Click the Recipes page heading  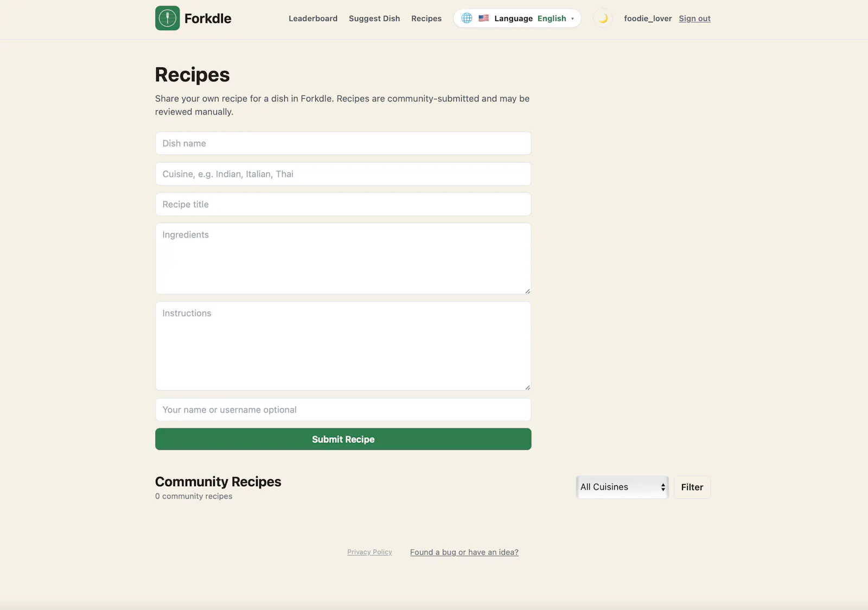[x=192, y=74]
